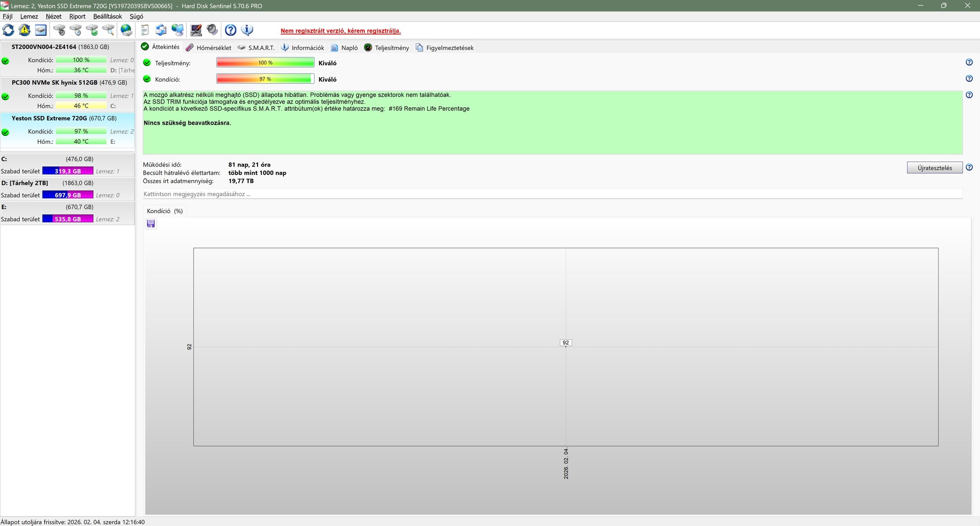Image resolution: width=980 pixels, height=526 pixels.
Task: Save the Kondíció graph via floppy icon
Action: [x=151, y=224]
